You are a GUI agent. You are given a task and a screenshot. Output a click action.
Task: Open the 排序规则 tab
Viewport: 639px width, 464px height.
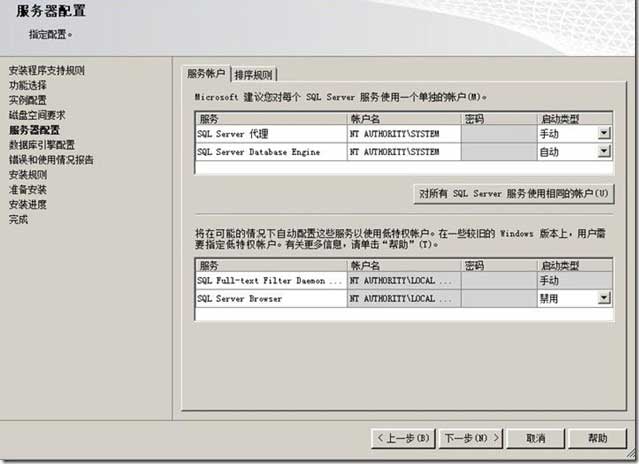click(x=254, y=75)
